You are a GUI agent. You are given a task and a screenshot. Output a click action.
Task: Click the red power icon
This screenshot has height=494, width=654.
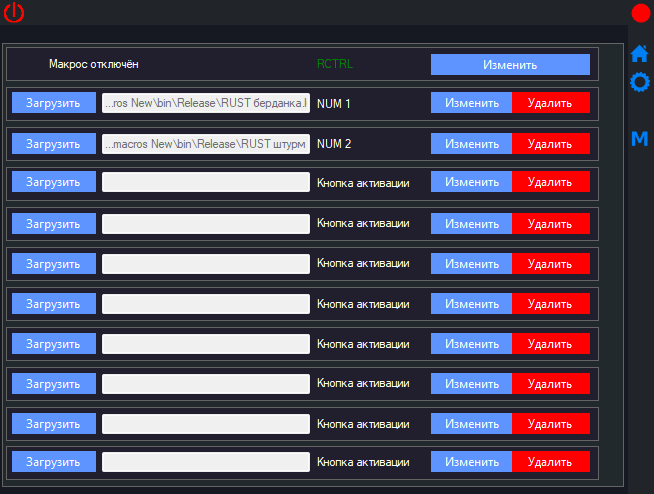14,12
